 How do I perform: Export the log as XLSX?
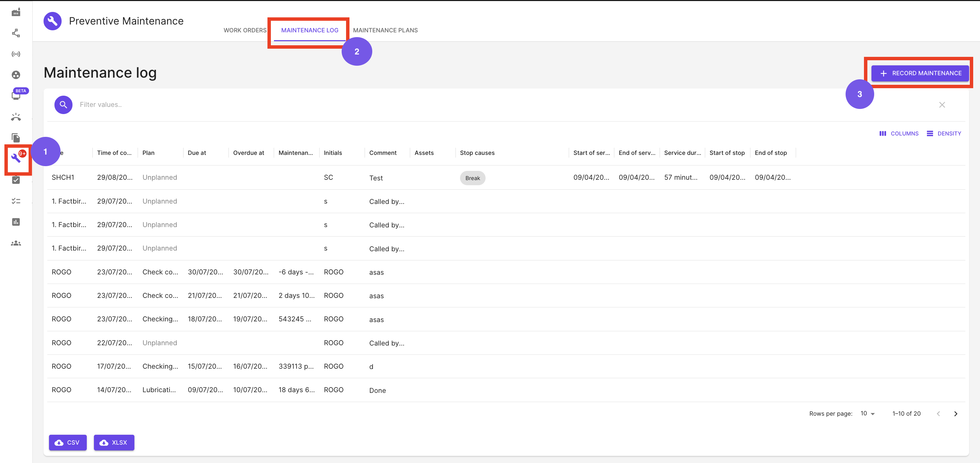[114, 443]
